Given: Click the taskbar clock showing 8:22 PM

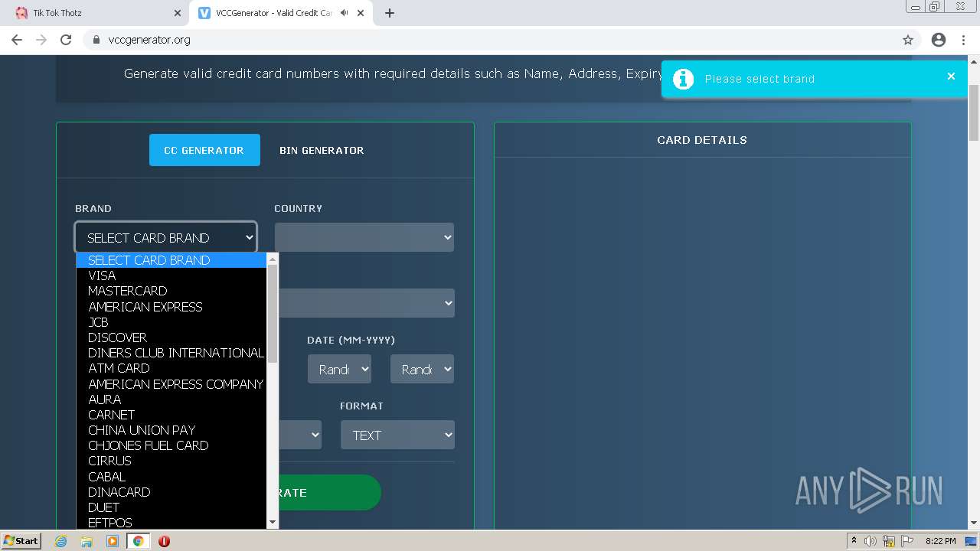Looking at the screenshot, I should pyautogui.click(x=940, y=541).
